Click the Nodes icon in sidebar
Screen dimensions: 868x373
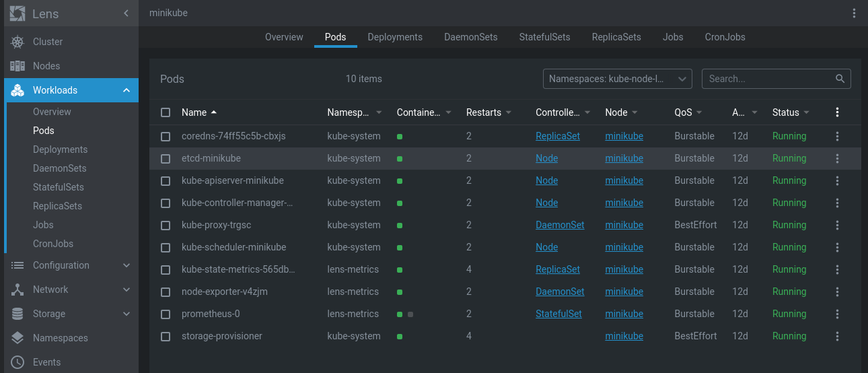click(17, 66)
